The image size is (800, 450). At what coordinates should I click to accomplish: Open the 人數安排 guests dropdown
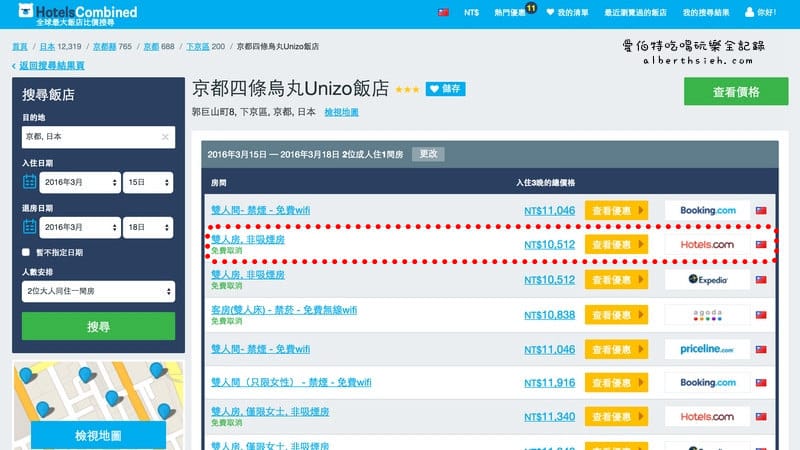pyautogui.click(x=98, y=291)
